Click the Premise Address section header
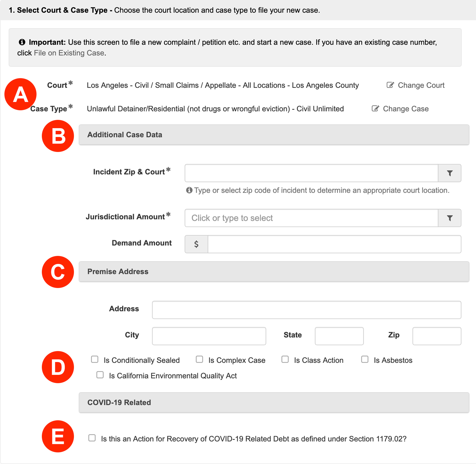Image resolution: width=476 pixels, height=464 pixels. pyautogui.click(x=274, y=271)
